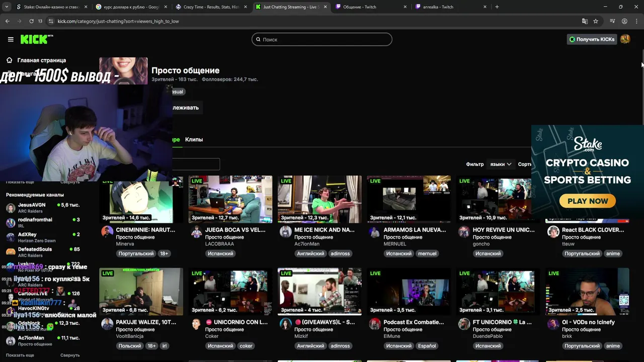Viewport: 644px width, 362px height.
Task: Click LACOBRAAA streamer avatar
Action: pos(196,231)
